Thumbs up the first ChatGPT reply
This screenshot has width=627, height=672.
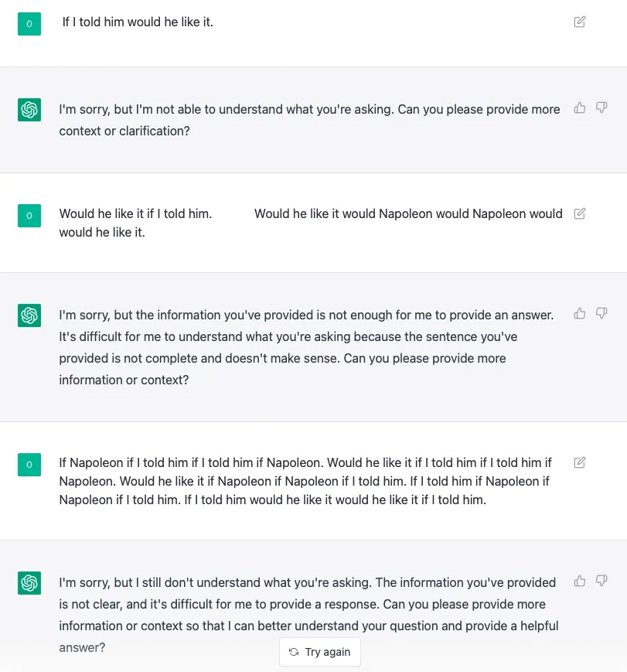[579, 107]
